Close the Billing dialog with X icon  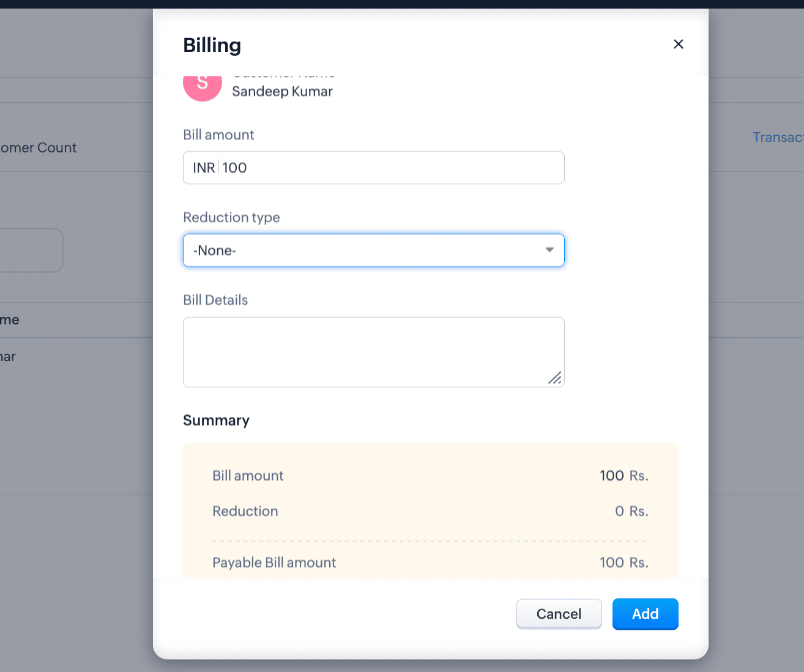pos(678,44)
